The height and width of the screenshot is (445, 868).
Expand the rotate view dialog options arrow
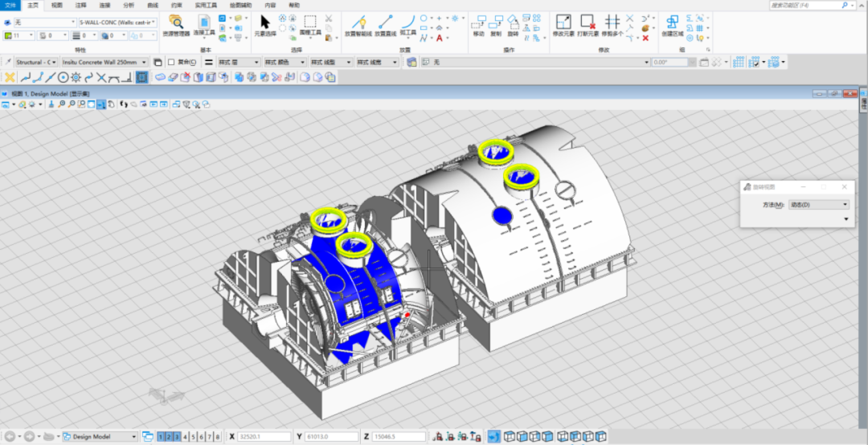click(x=845, y=219)
